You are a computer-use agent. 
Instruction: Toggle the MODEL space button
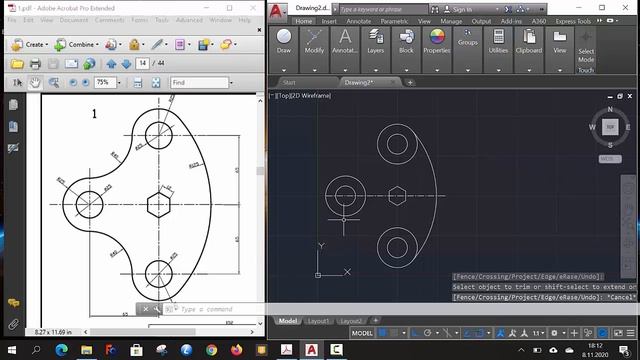(362, 333)
